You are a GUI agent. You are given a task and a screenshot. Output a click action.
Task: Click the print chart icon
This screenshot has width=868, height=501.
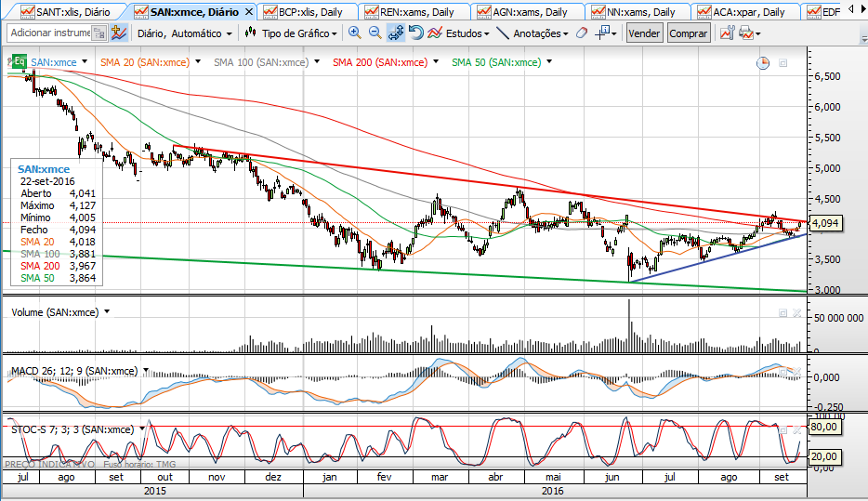(745, 33)
